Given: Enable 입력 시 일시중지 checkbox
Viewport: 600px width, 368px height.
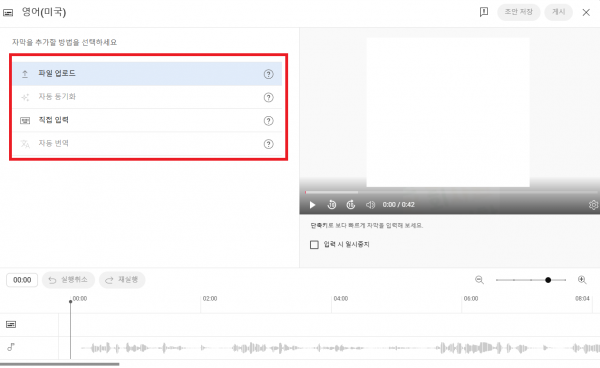Looking at the screenshot, I should (x=314, y=245).
